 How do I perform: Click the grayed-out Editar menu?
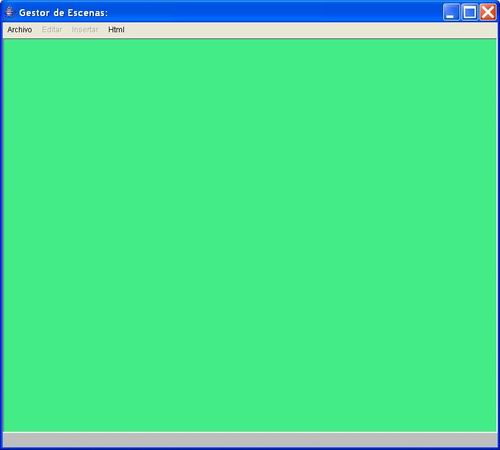[52, 30]
